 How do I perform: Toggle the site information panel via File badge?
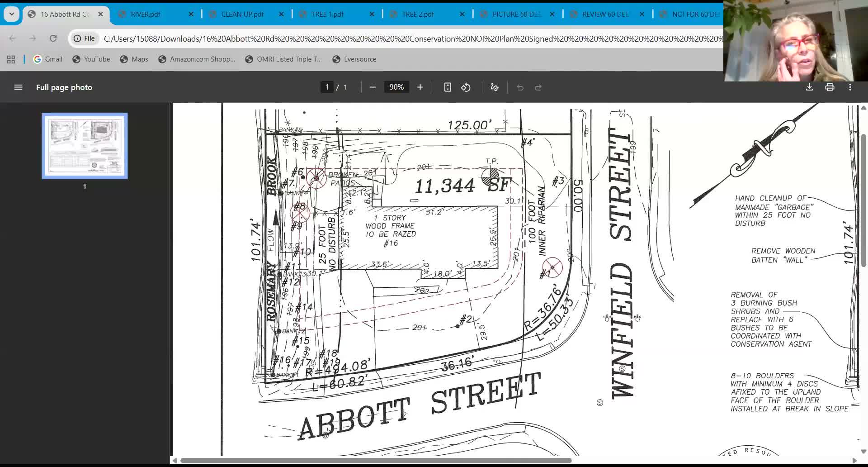(84, 38)
